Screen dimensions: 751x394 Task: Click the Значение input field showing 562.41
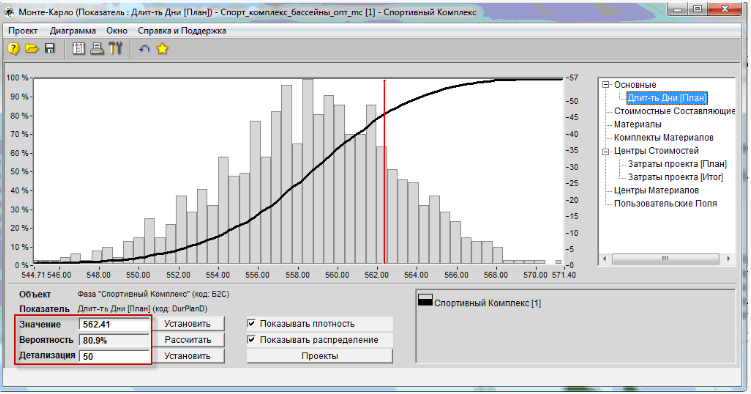coord(114,324)
